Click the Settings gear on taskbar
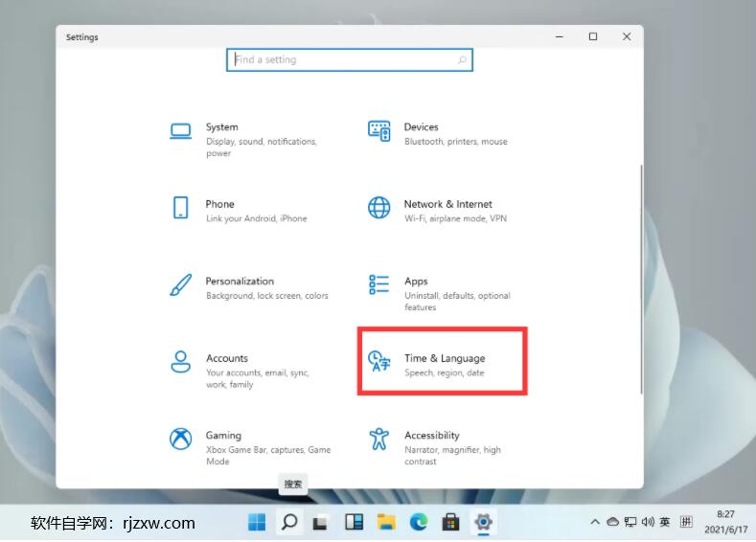The height and width of the screenshot is (542, 756). click(x=483, y=522)
